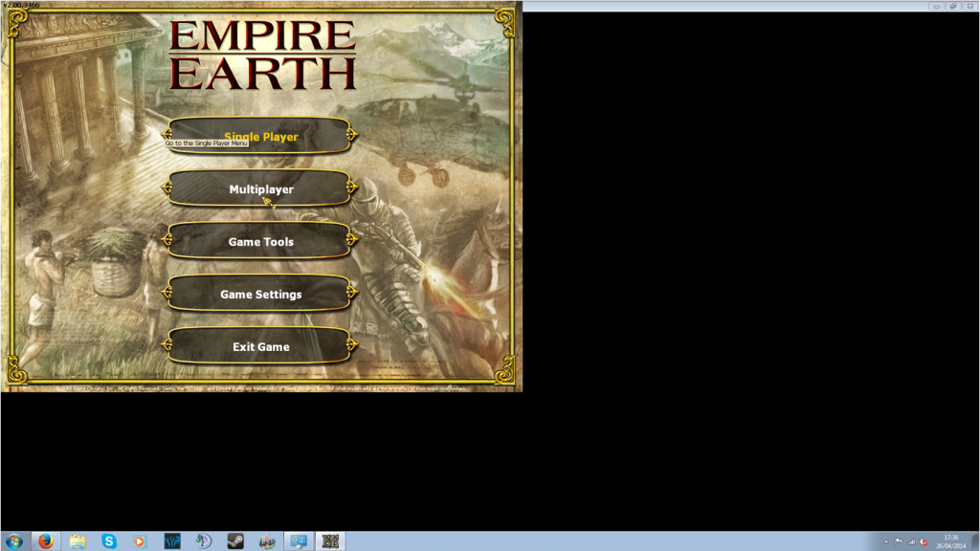Show hidden system tray icons

[885, 541]
